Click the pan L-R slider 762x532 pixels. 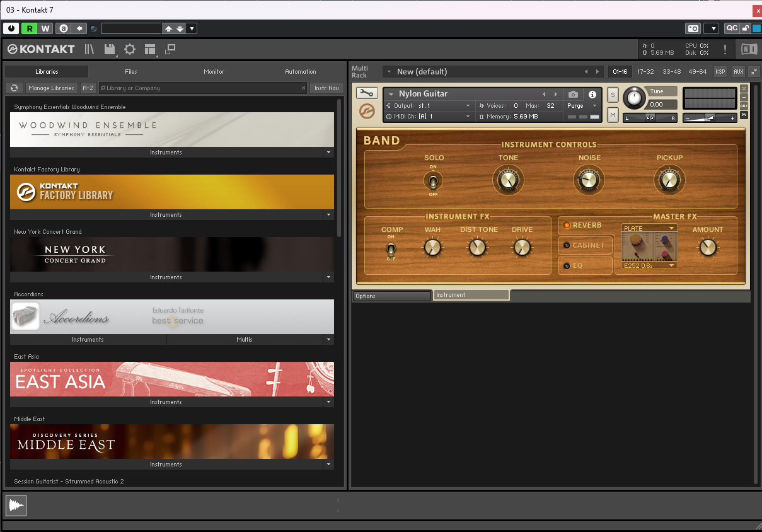[650, 118]
